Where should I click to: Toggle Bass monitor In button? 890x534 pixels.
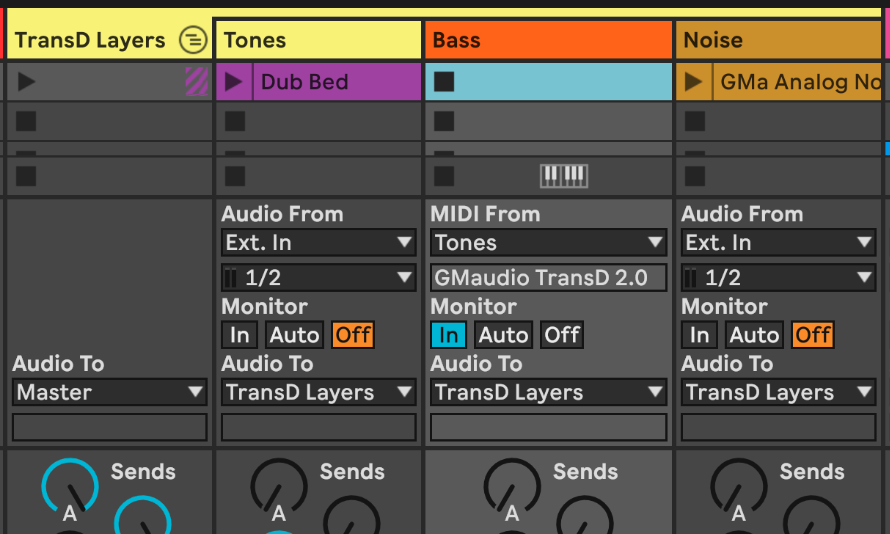pos(448,335)
